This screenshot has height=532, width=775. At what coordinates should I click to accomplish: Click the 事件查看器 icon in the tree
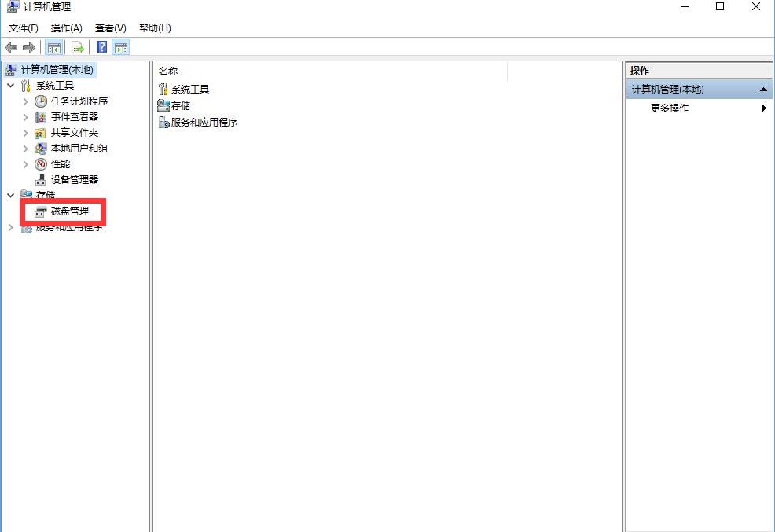(x=41, y=117)
